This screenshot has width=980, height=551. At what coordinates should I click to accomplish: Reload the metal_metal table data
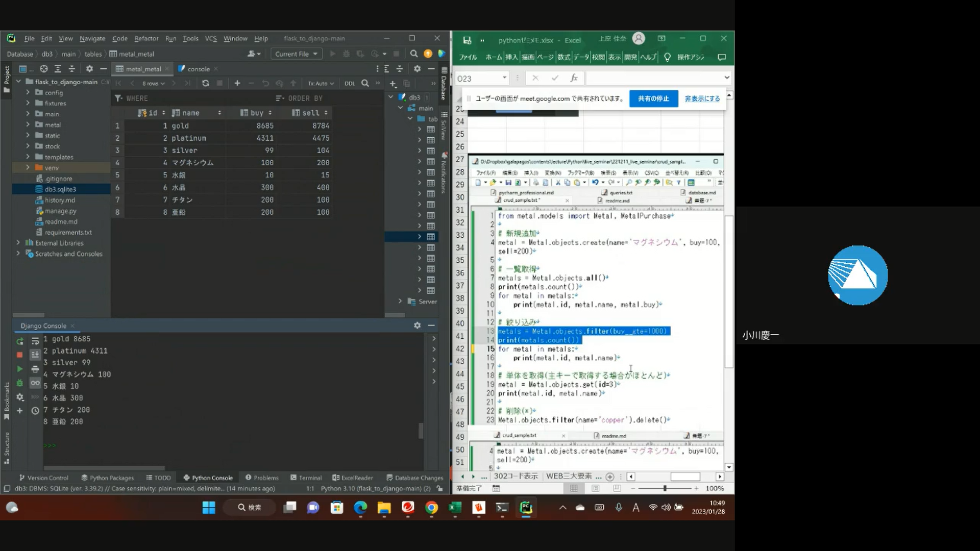[205, 83]
